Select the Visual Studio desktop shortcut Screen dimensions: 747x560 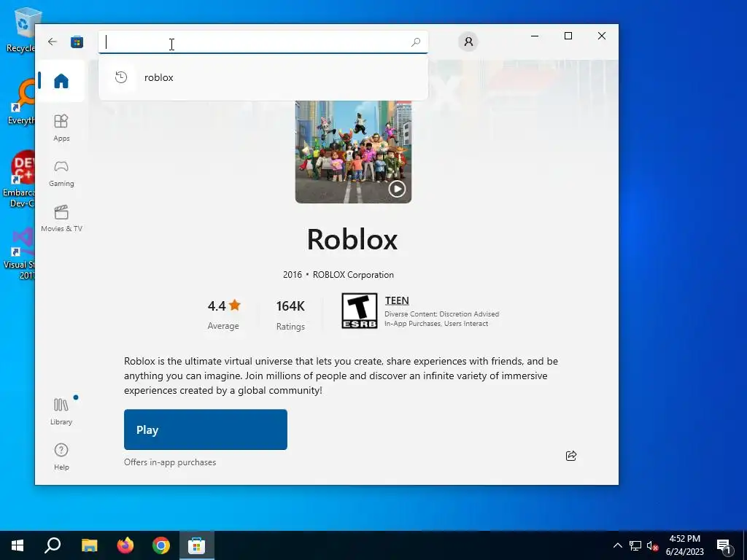click(x=20, y=253)
